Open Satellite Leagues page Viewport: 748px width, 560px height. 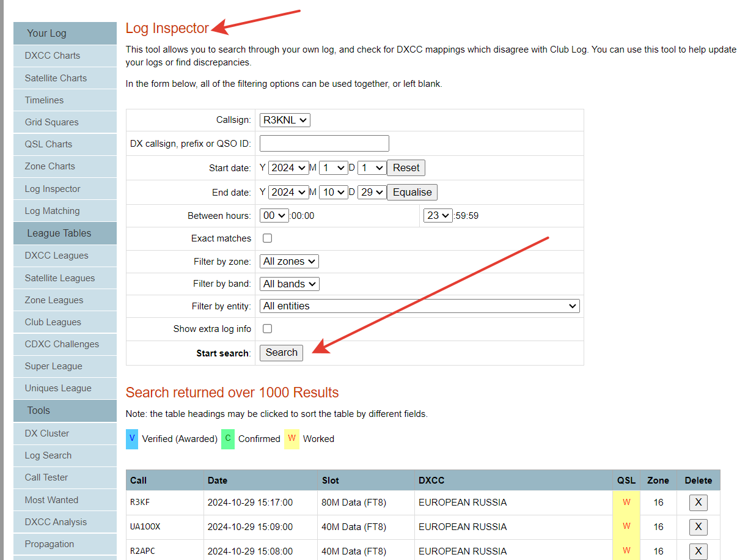[65, 278]
